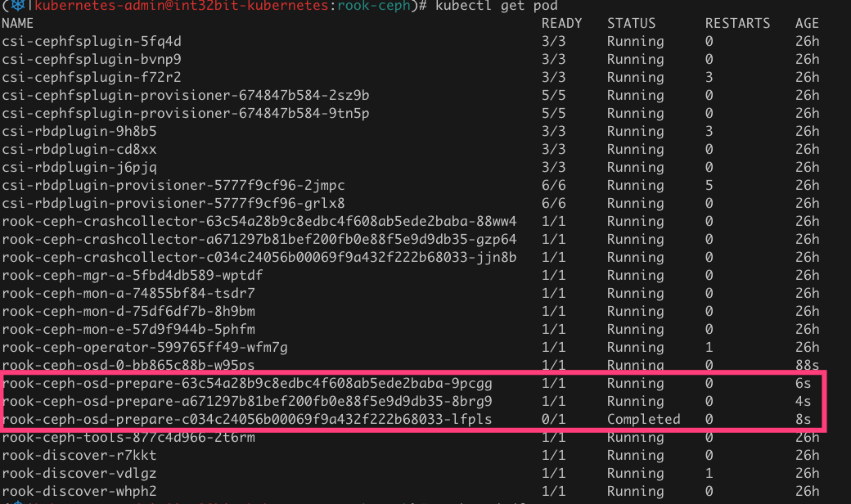Select pod rook-ceph-mon-d-75df6df7b-8h9bm
851x504 pixels.
[128, 312]
